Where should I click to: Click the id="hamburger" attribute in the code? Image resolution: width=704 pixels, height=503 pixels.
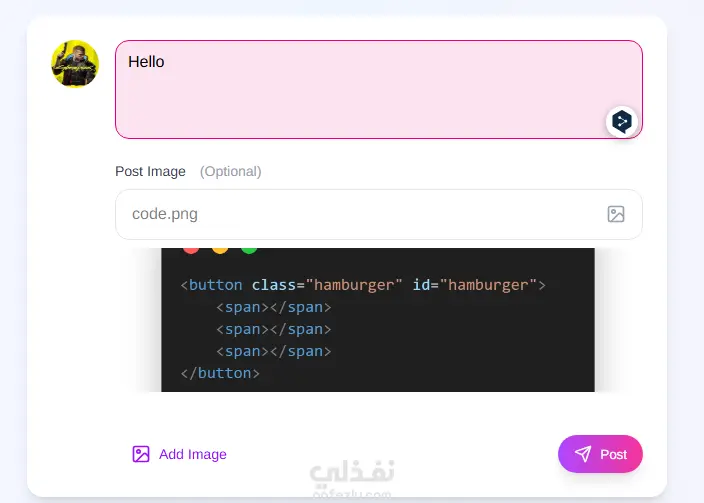click(475, 285)
